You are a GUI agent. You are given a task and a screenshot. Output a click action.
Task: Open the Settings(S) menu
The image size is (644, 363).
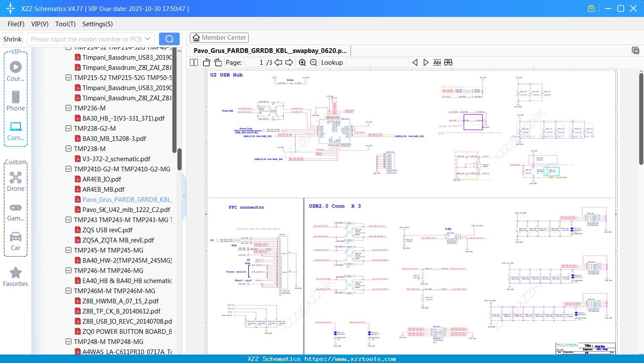point(97,24)
